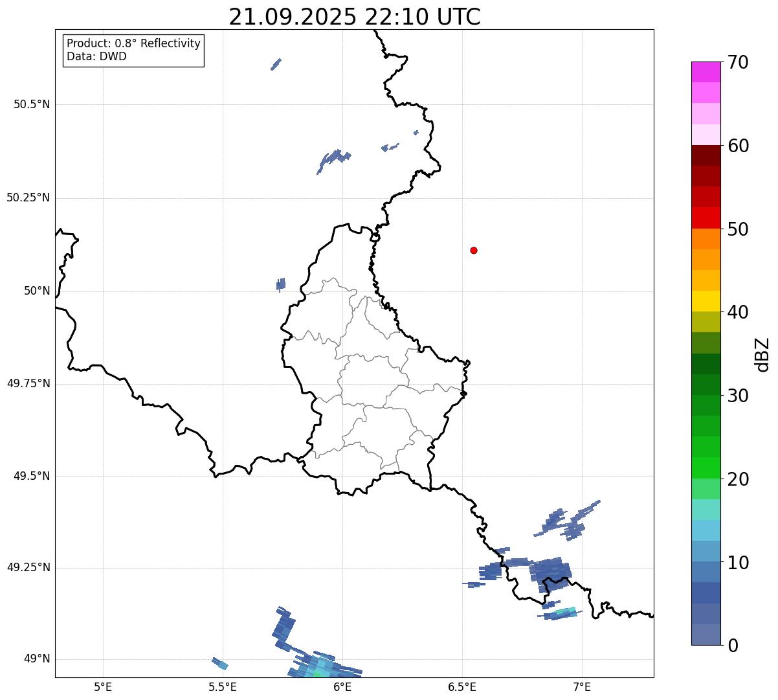Click the colorbar '60' tick label

[x=738, y=146]
